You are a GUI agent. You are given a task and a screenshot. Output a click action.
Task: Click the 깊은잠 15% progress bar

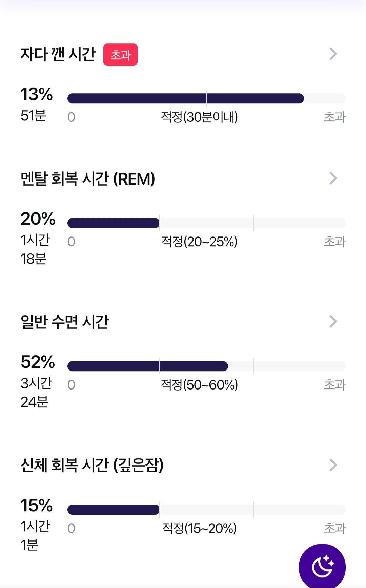pyautogui.click(x=206, y=510)
